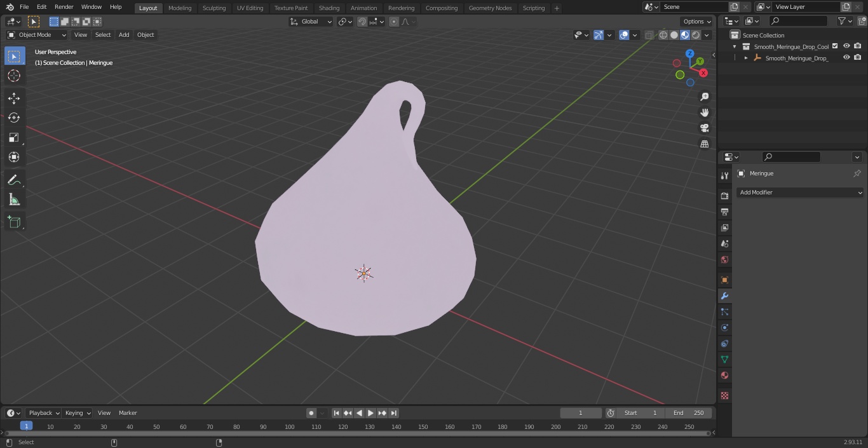
Task: Open the Material properties tab
Action: [x=724, y=375]
